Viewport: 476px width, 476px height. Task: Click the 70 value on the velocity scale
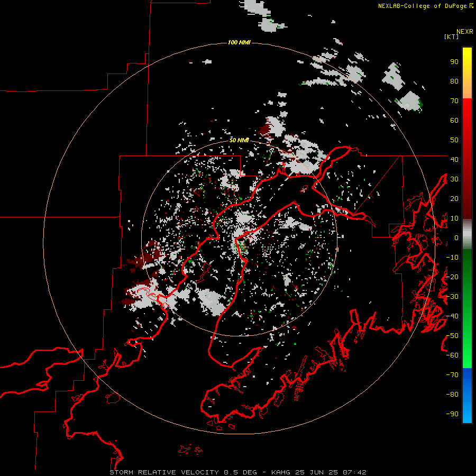454,101
